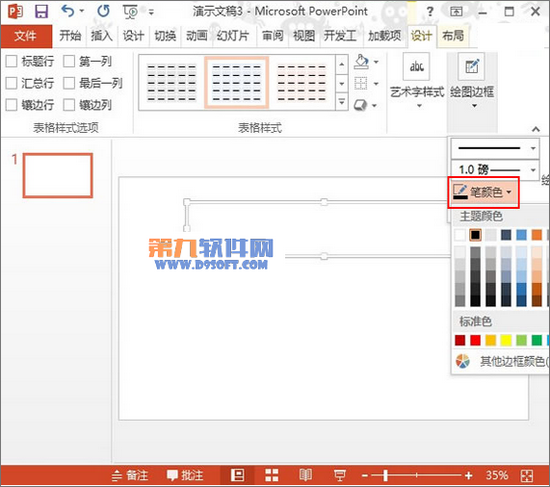
Task: Toggle the 第一列 (First Column) checkbox
Action: point(69,61)
